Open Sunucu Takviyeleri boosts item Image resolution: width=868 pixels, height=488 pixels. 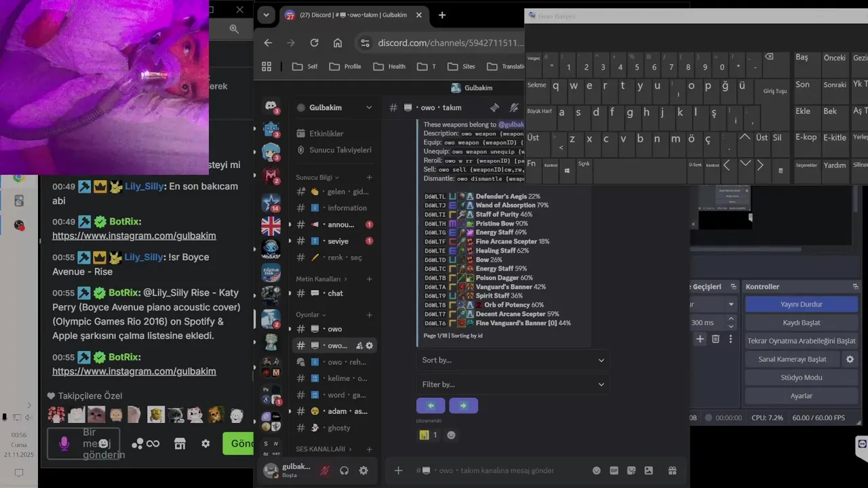coord(334,150)
